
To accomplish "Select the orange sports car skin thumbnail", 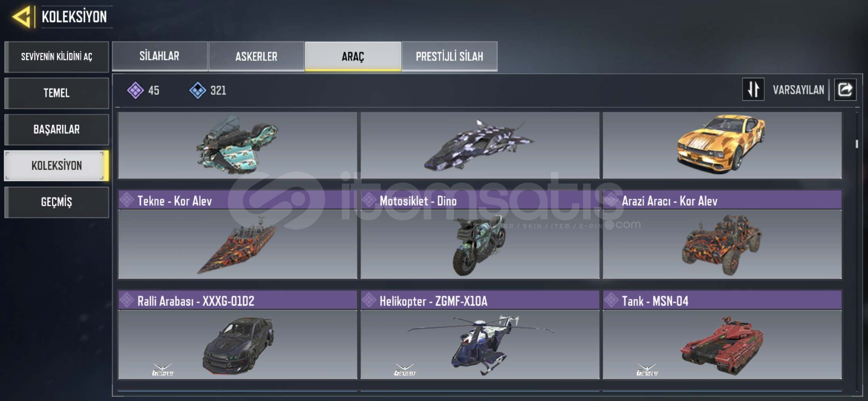I will point(722,146).
